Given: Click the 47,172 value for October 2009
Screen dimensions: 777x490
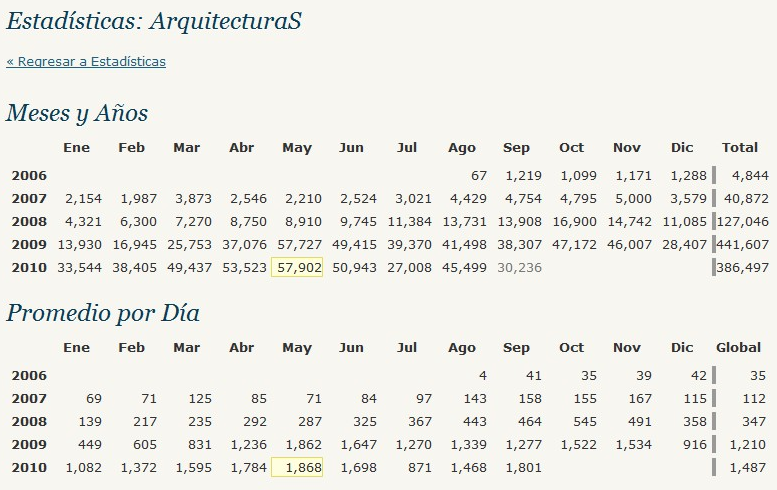Looking at the screenshot, I should [574, 244].
